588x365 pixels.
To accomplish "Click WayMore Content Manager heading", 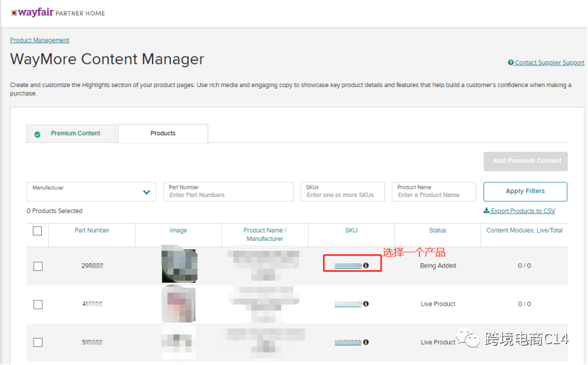I will tap(107, 59).
